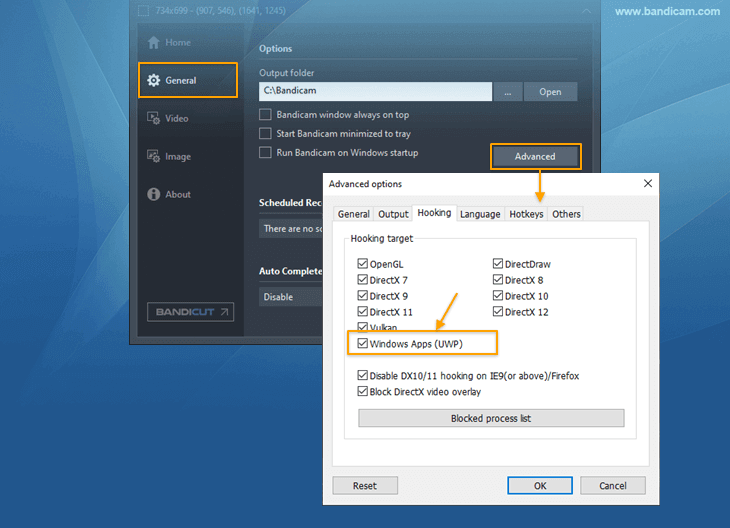
Task: Click Reset in Advanced options
Action: click(x=365, y=486)
